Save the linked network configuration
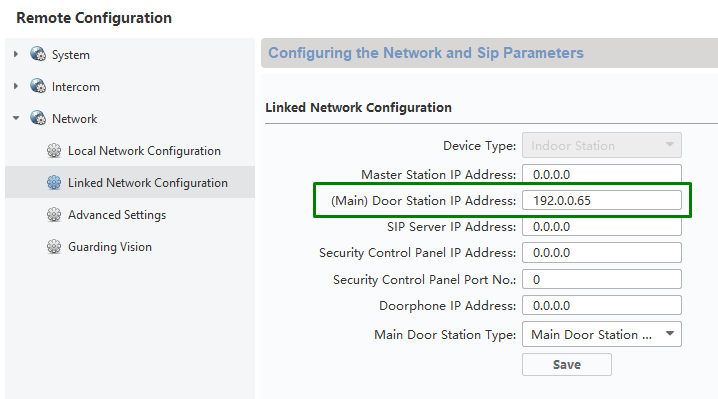Viewport: 718px width, 399px height. click(567, 365)
